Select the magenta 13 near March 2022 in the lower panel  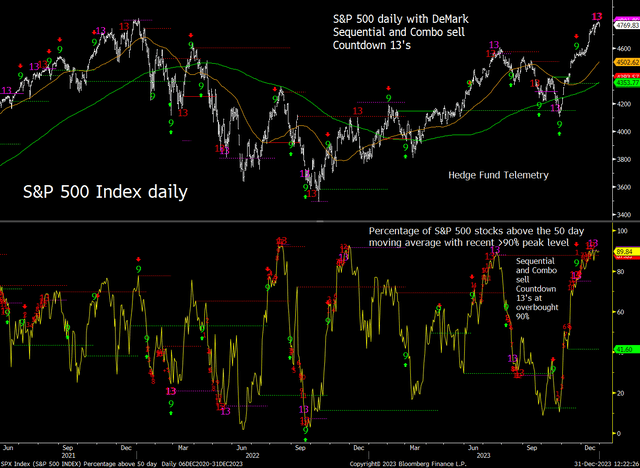(172, 391)
